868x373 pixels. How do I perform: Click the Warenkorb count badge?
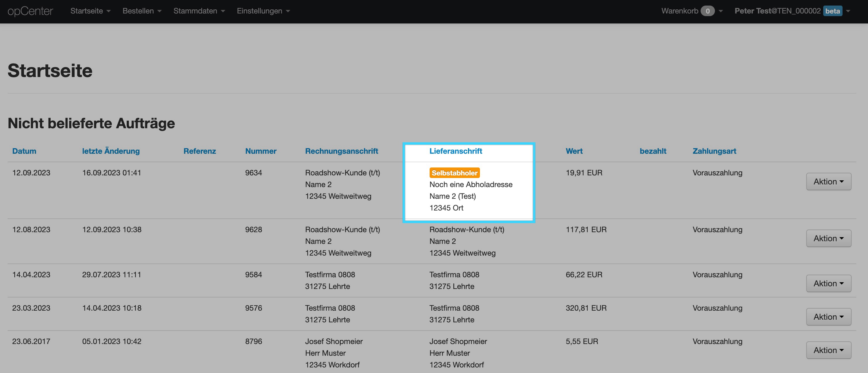coord(707,11)
